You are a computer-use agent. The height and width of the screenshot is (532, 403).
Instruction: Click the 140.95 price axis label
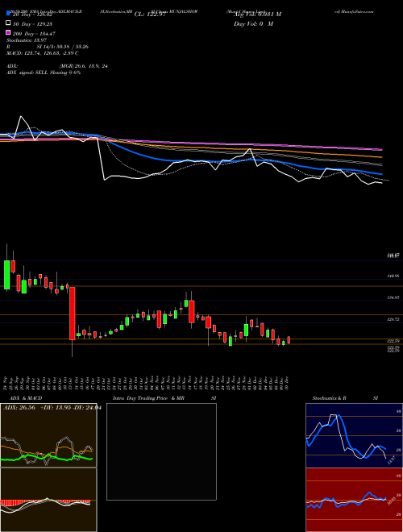pyautogui.click(x=393, y=276)
